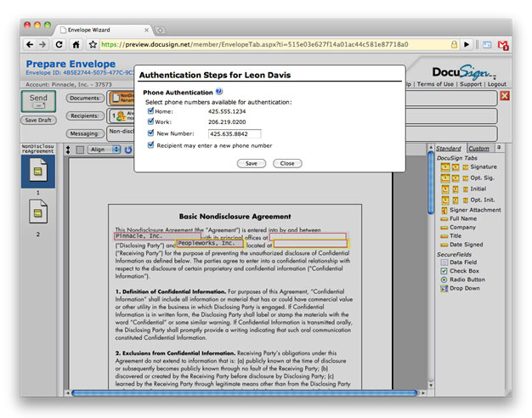The width and height of the screenshot is (532, 418).
Task: Close the Envelope Wizard tab
Action: click(x=146, y=30)
